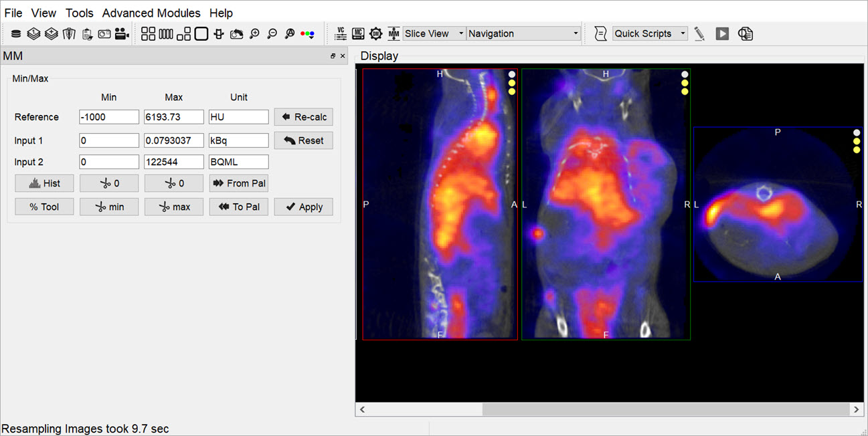
Task: Open the RGB color dots palette icon
Action: click(308, 33)
